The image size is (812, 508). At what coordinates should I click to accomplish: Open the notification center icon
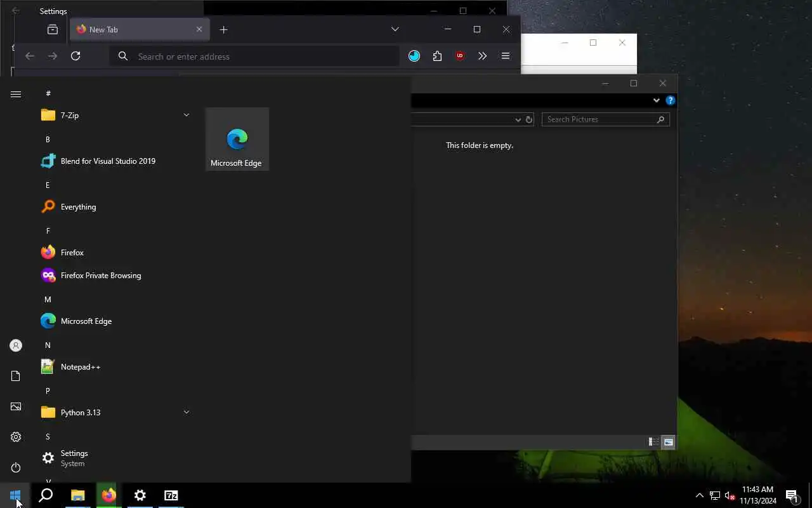[792, 495]
